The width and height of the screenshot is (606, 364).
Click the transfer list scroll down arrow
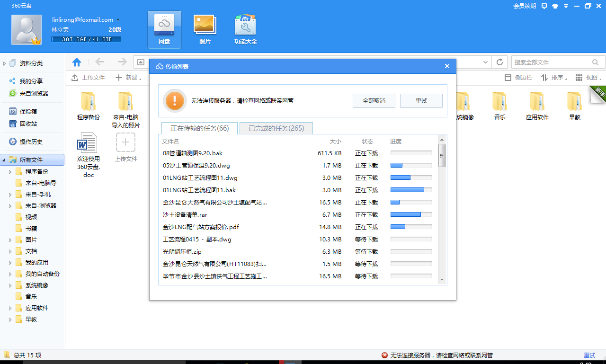pyautogui.click(x=442, y=280)
